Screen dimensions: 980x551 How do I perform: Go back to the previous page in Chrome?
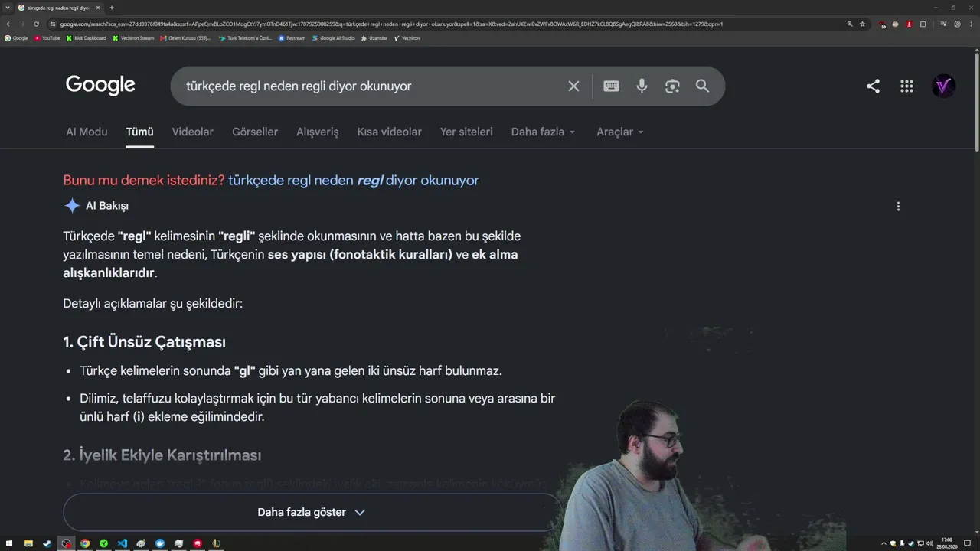coord(8,24)
